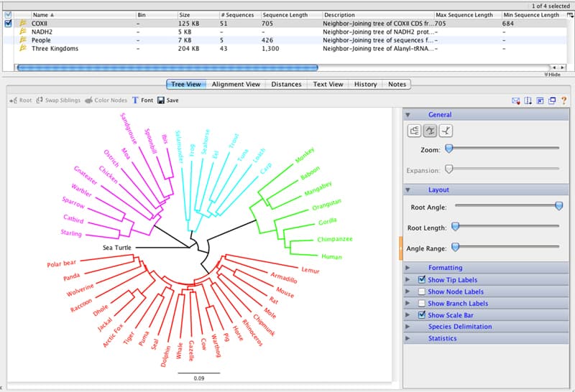Screen dimensions: 575x392
Task: Select the rooted rectangular tree layout icon
Action: pyautogui.click(x=414, y=131)
